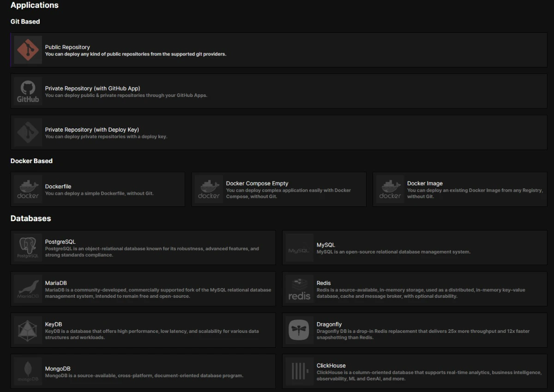Click the PostgreSQL elephant icon
Screen dimensions: 554x392
click(28, 247)
